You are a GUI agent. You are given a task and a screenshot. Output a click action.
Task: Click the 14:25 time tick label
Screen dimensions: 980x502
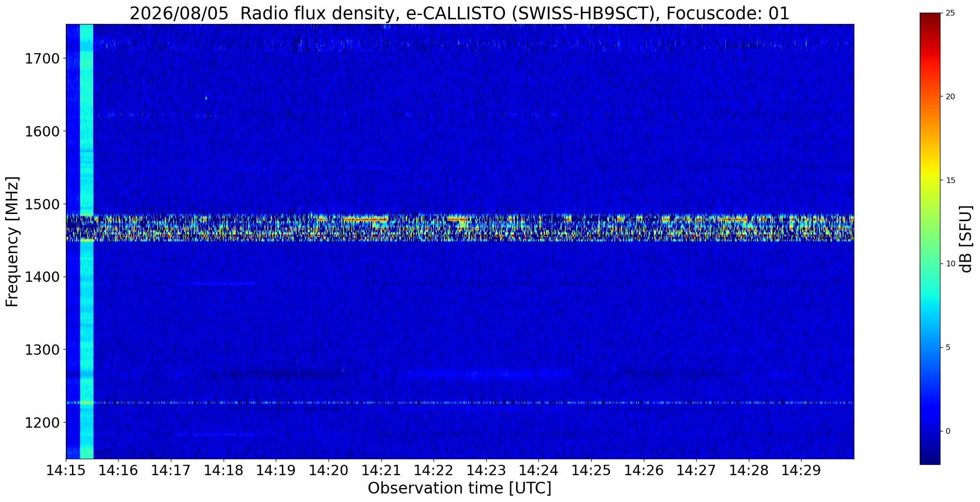(591, 470)
